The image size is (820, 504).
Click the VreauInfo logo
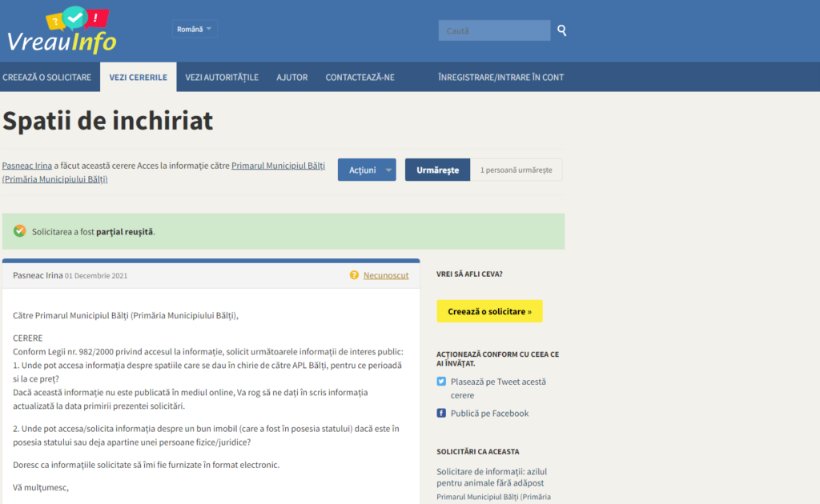coord(62,30)
